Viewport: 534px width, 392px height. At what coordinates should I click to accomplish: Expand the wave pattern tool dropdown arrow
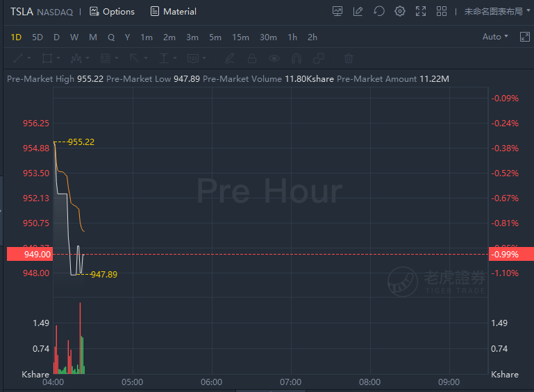click(87, 58)
